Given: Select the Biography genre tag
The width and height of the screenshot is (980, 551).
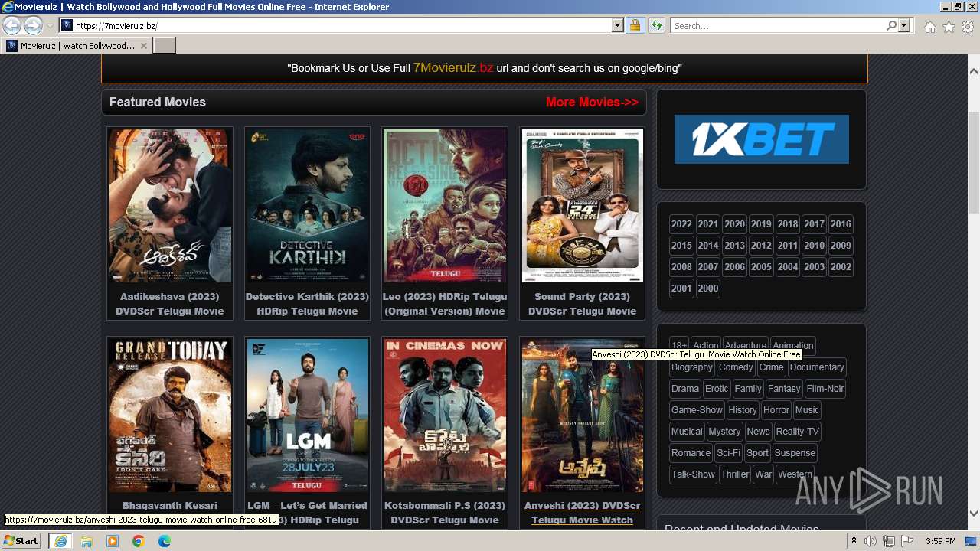Looking at the screenshot, I should tap(692, 367).
